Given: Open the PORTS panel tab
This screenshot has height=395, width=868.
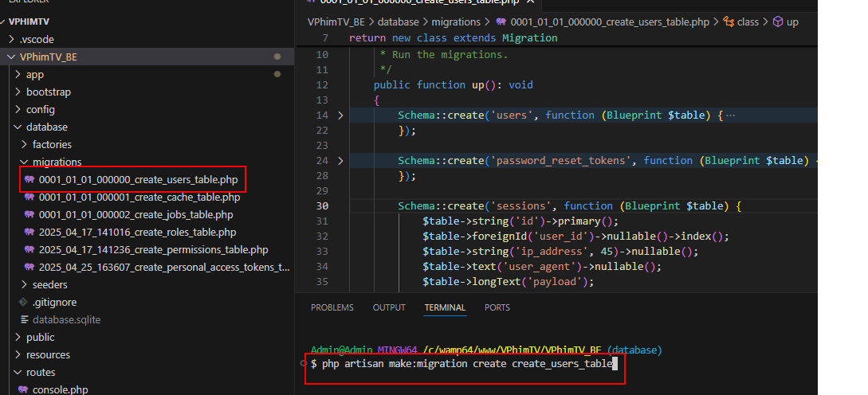Looking at the screenshot, I should point(497,307).
